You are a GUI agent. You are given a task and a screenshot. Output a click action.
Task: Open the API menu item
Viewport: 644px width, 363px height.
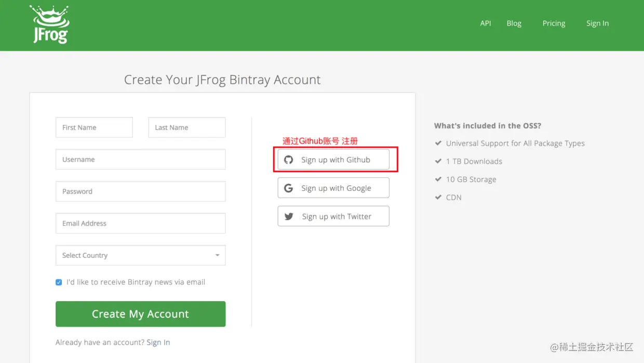[x=486, y=23]
